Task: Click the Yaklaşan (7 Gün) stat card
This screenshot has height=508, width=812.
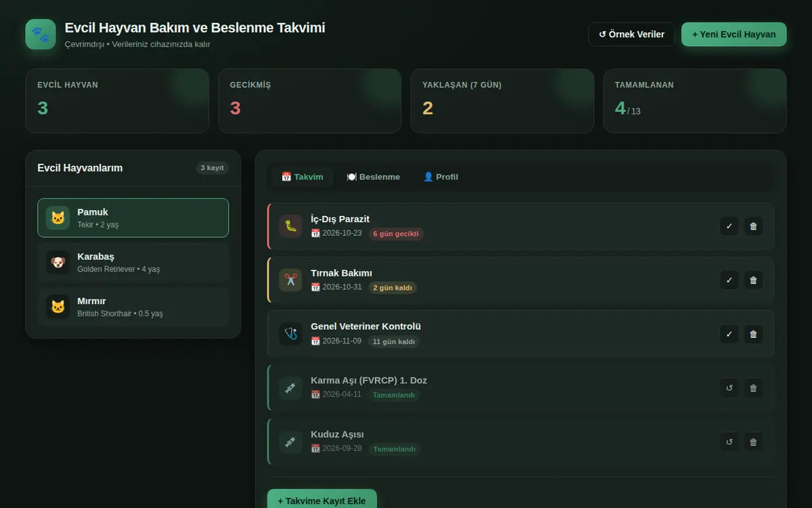Action: click(x=502, y=101)
